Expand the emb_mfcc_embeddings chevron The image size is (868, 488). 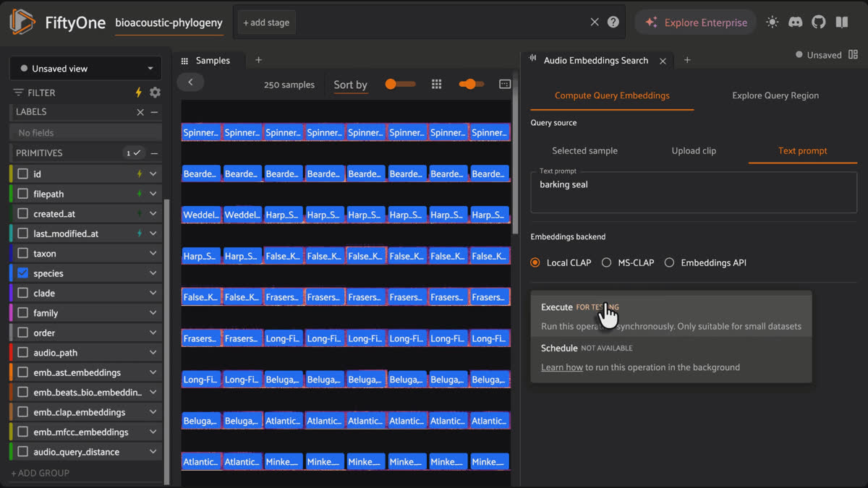pyautogui.click(x=153, y=432)
